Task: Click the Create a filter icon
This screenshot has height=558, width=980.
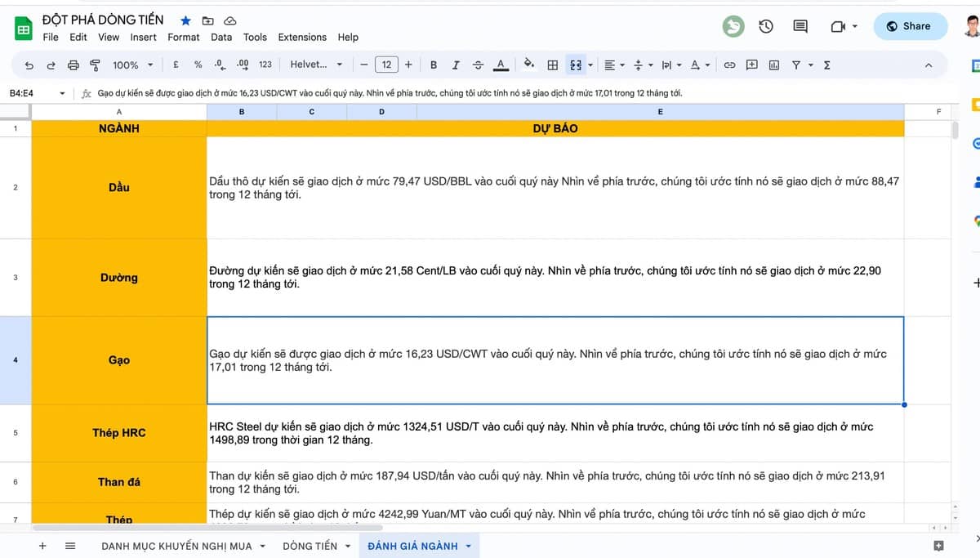Action: tap(795, 64)
